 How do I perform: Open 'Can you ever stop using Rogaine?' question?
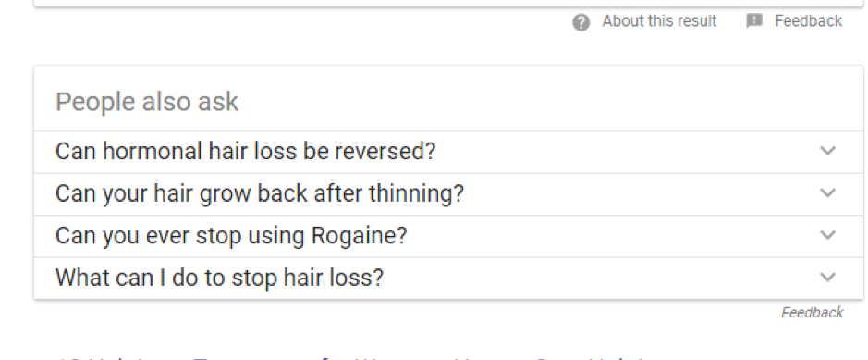[441, 236]
